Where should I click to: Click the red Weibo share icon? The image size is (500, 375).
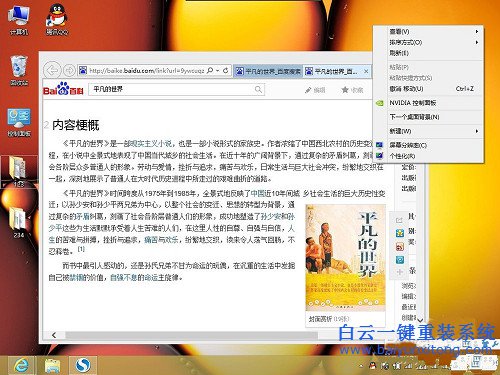(400, 246)
